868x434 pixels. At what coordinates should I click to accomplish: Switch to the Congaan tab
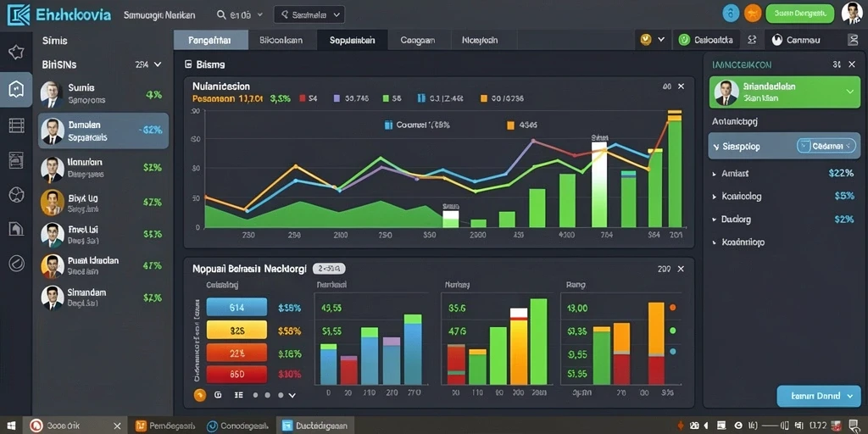pyautogui.click(x=418, y=41)
